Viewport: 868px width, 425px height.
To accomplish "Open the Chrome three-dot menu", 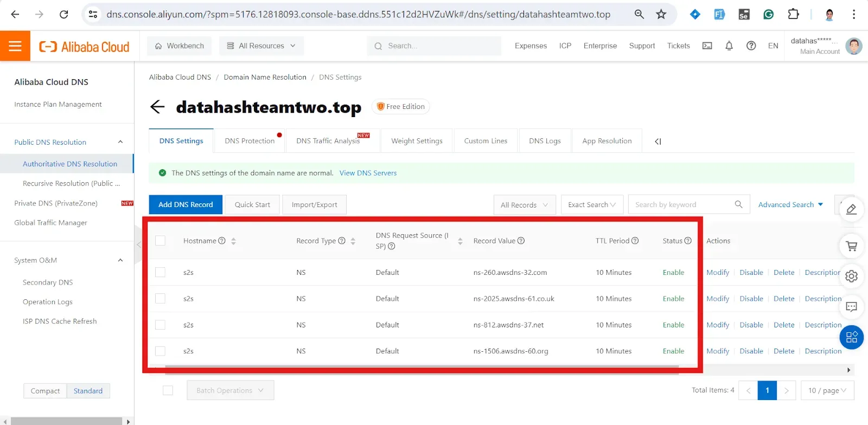I will (854, 15).
